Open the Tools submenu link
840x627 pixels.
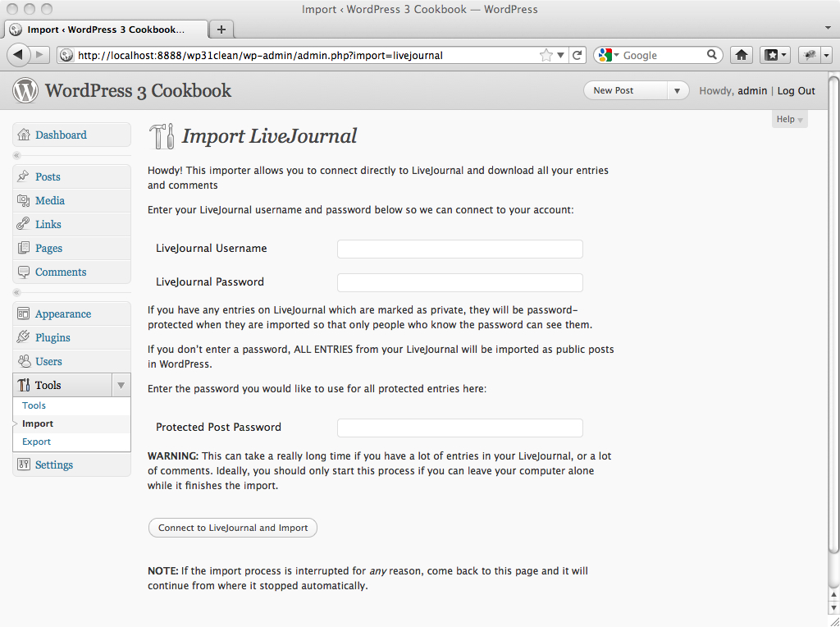tap(34, 405)
